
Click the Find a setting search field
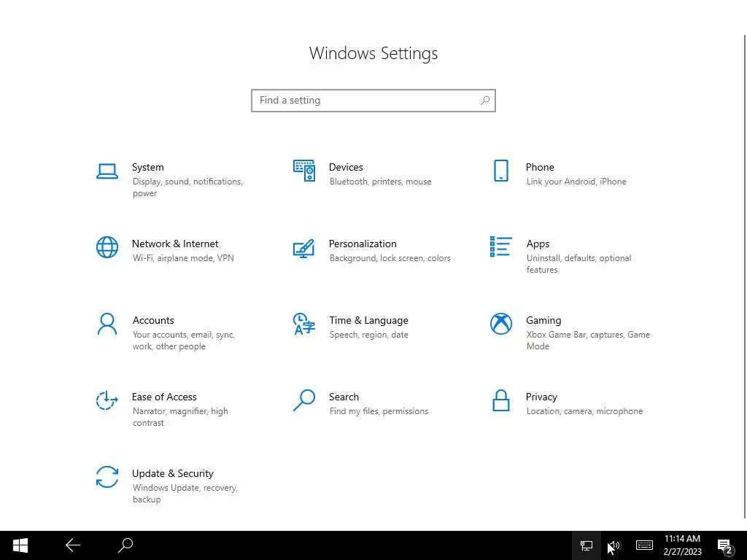tap(373, 101)
